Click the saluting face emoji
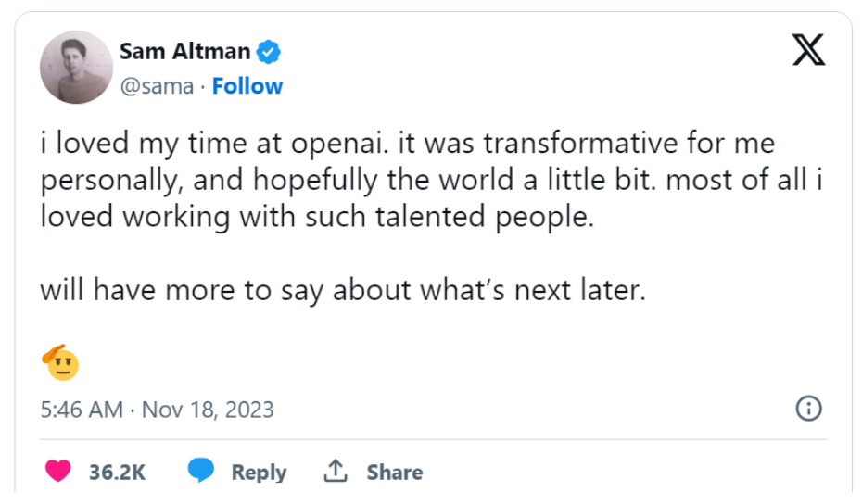862x504 pixels. [x=60, y=362]
